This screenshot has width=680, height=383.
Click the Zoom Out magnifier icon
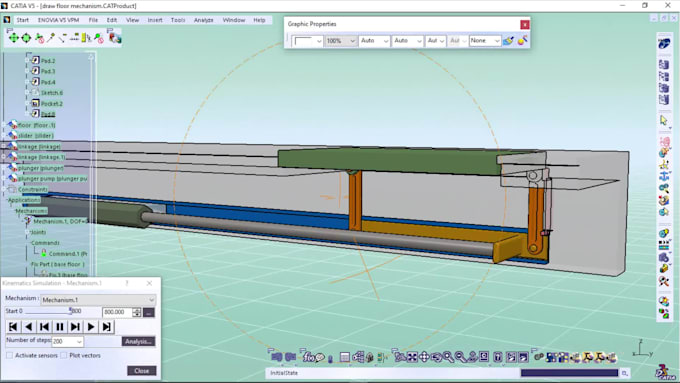460,357
